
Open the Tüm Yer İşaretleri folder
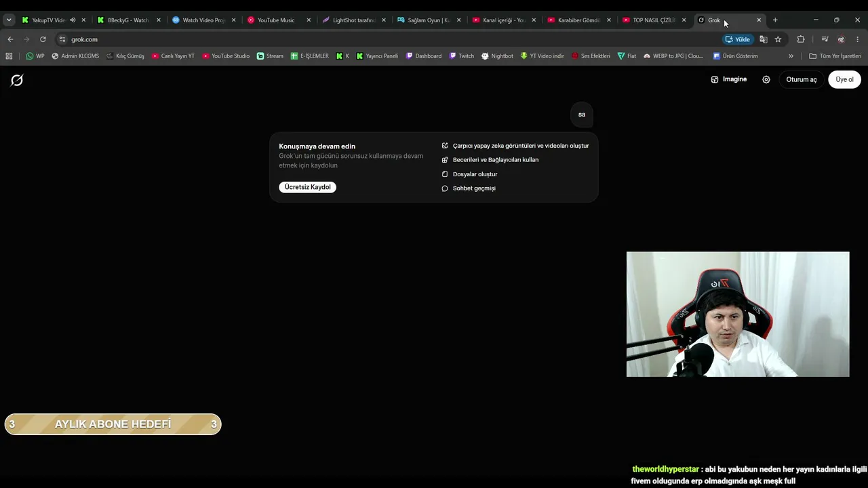(835, 56)
